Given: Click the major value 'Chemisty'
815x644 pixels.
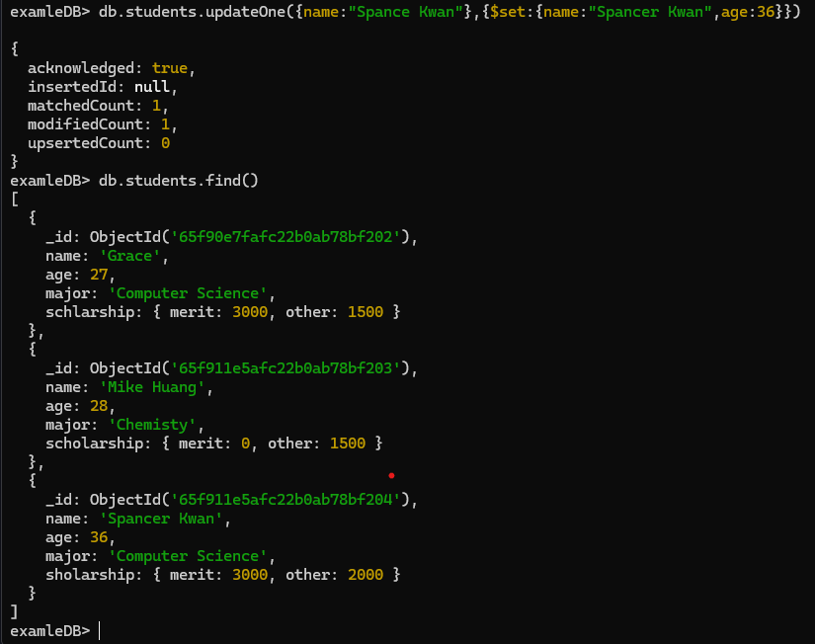Looking at the screenshot, I should coord(152,425).
